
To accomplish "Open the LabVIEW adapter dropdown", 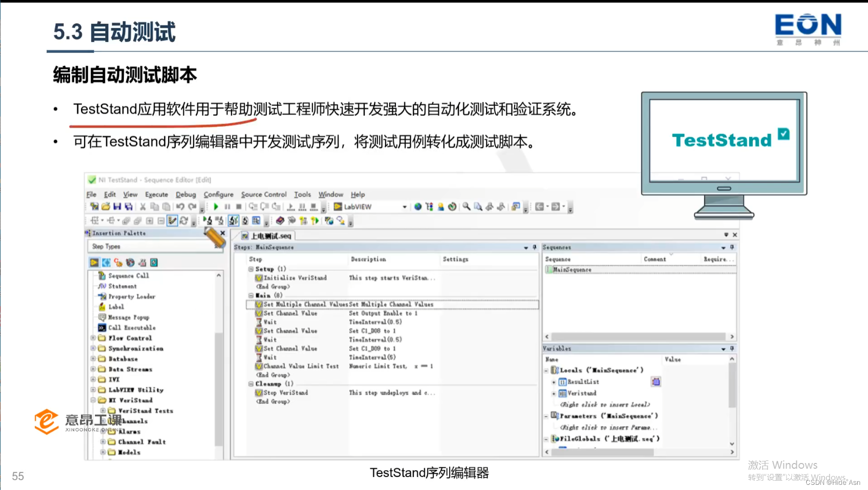I will (x=405, y=207).
